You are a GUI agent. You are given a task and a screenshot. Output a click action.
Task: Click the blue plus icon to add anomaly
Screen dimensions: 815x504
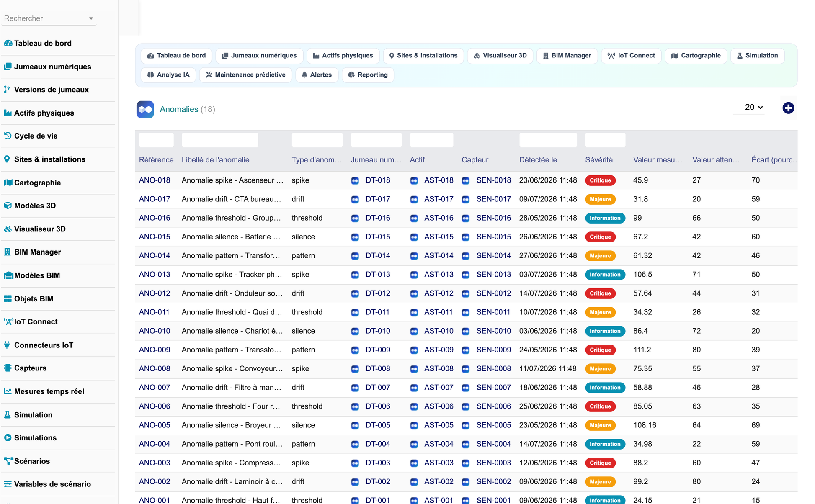(x=788, y=108)
